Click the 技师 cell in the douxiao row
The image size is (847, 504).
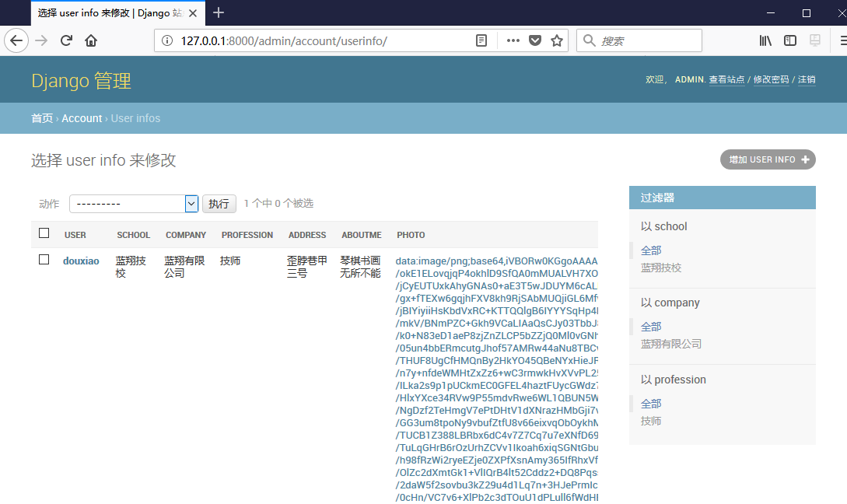point(230,261)
